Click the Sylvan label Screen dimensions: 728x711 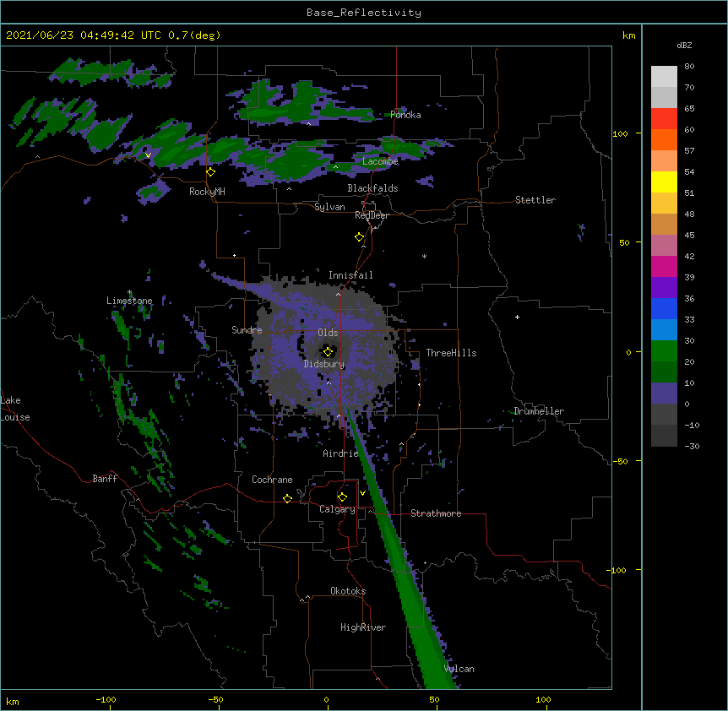point(329,207)
